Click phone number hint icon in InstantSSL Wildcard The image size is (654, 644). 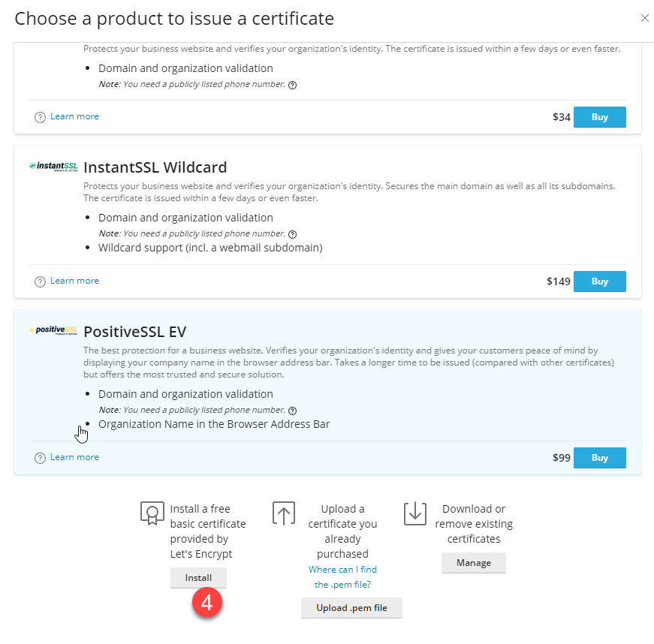click(293, 234)
